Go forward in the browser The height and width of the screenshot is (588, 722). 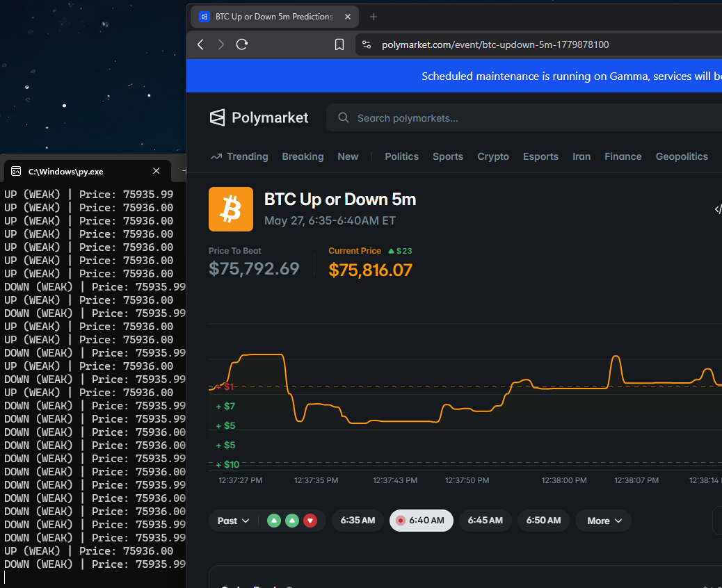221,44
